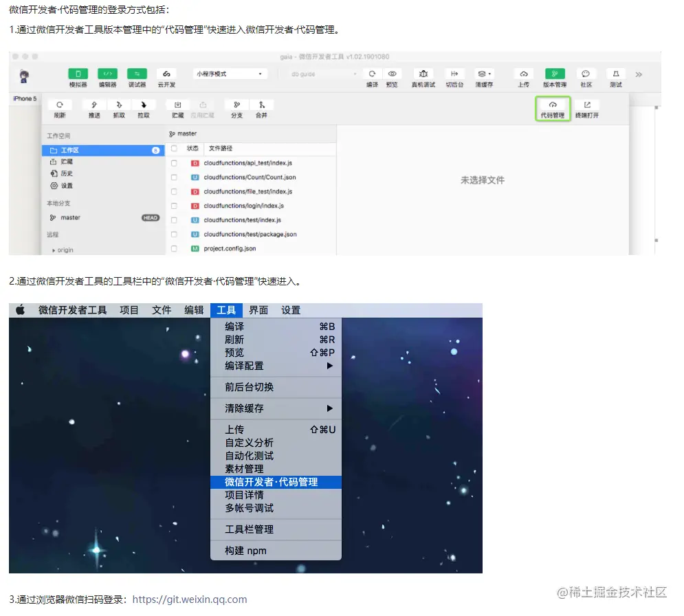This screenshot has width=684, height=616.
Task: Select the master local branch row
Action: [x=104, y=218]
